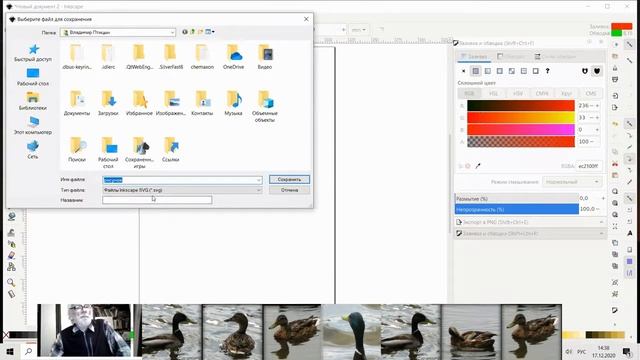Select the Spray tool in left toolbox
The height and width of the screenshot is (360, 640).
(x=11, y=244)
